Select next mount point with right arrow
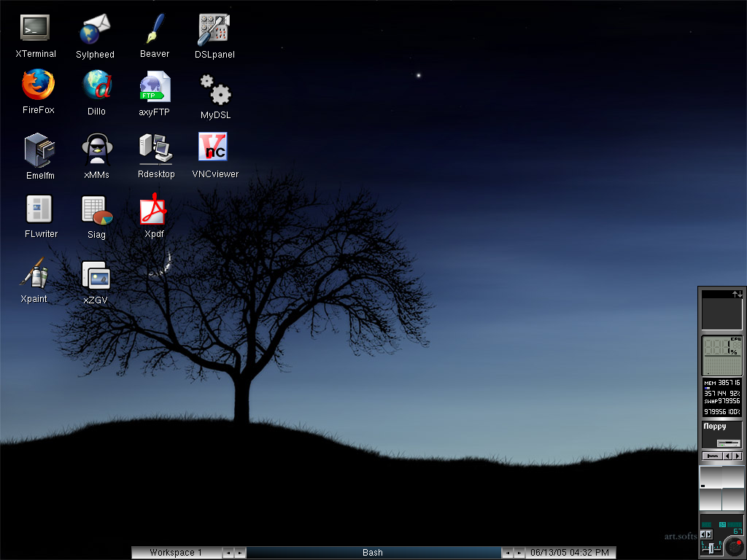 click(x=738, y=456)
